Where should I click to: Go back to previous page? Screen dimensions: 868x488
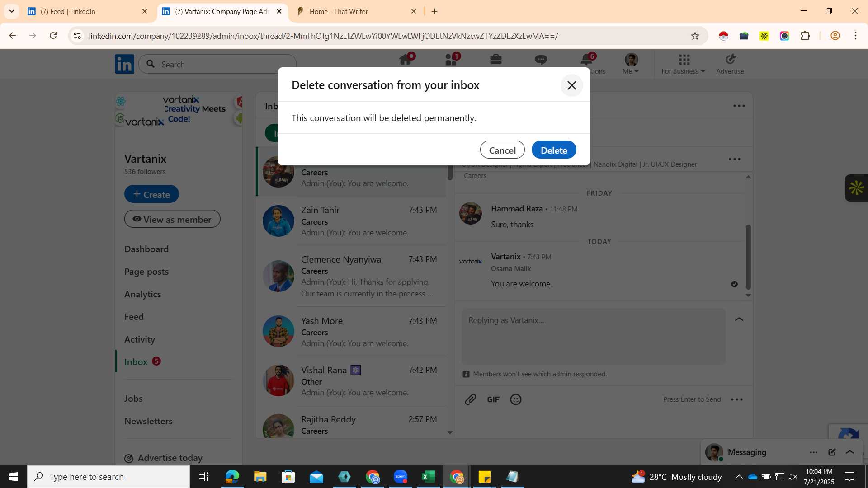tap(13, 36)
